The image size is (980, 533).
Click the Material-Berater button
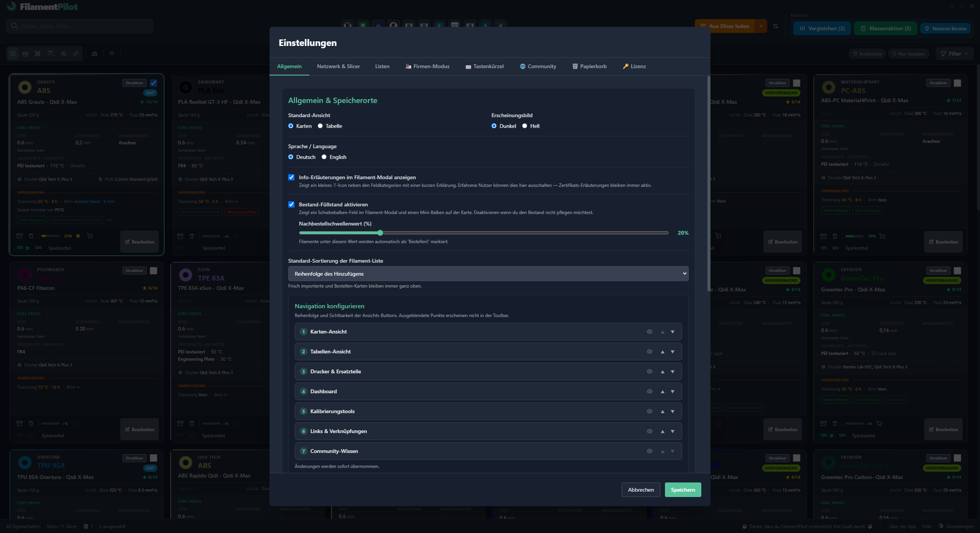pyautogui.click(x=946, y=28)
